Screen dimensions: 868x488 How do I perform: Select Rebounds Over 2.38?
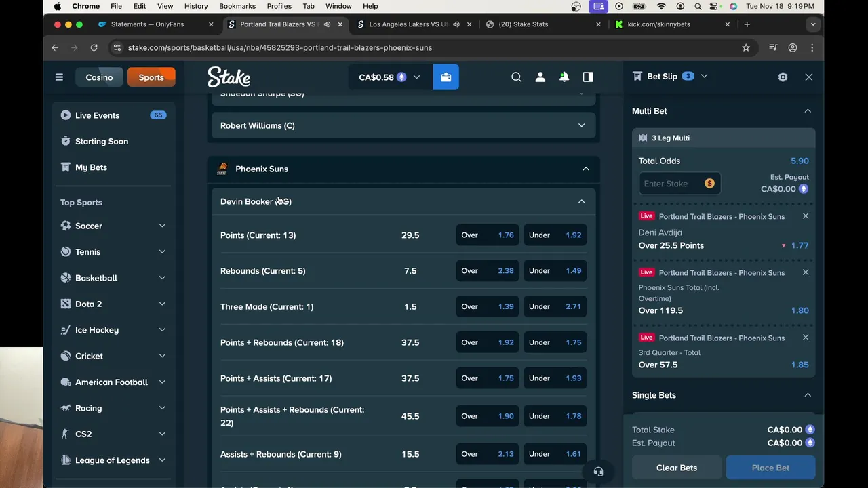[488, 271]
